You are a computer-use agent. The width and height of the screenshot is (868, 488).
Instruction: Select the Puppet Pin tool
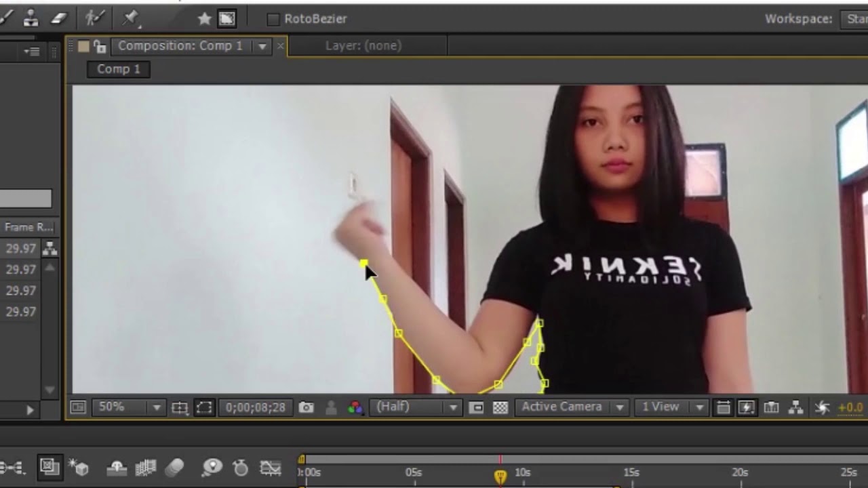pos(130,18)
